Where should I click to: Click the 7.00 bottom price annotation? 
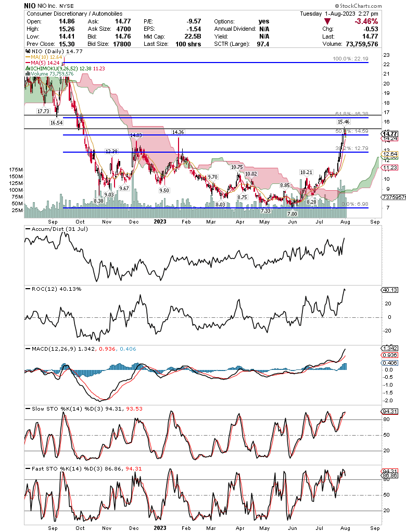[292, 214]
